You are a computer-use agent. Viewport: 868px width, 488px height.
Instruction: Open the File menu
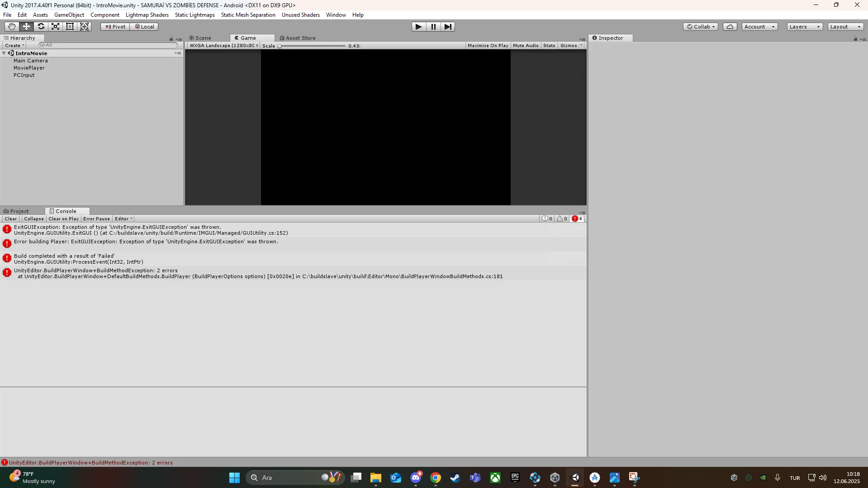point(7,15)
